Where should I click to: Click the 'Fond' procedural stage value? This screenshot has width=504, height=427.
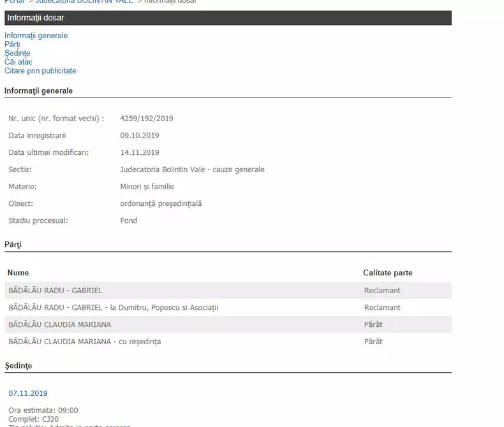128,221
